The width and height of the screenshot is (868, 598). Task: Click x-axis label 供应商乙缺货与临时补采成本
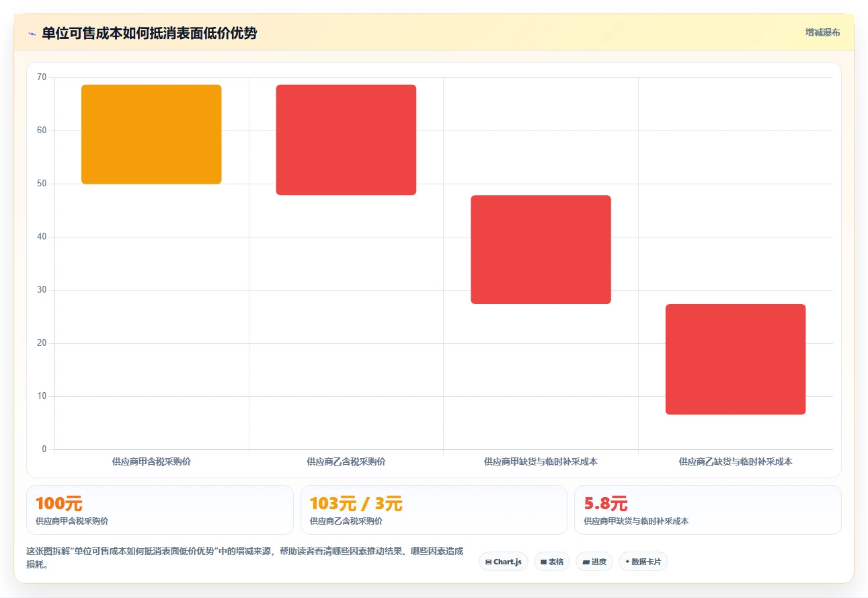[x=736, y=462]
